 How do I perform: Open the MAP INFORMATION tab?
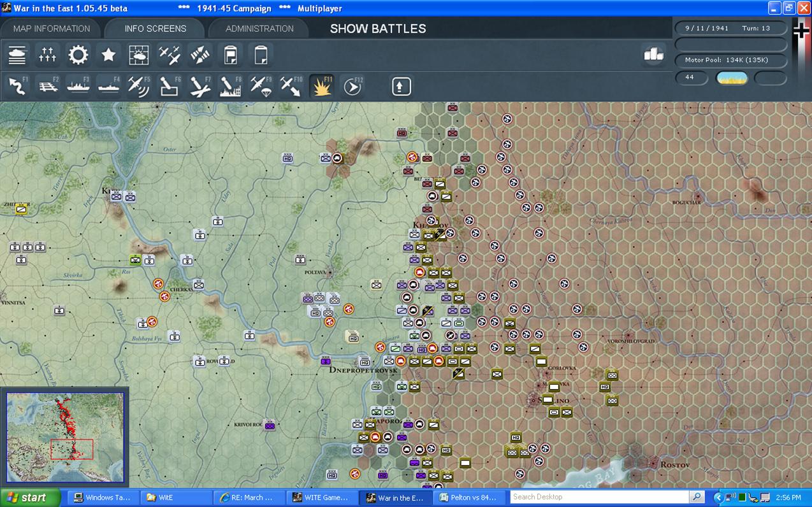click(x=52, y=29)
